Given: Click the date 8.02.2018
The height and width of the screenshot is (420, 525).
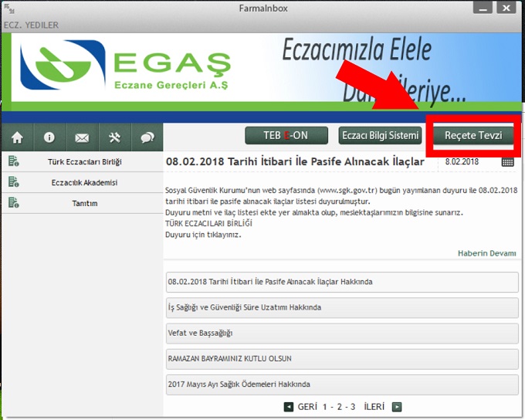Looking at the screenshot, I should [x=462, y=162].
